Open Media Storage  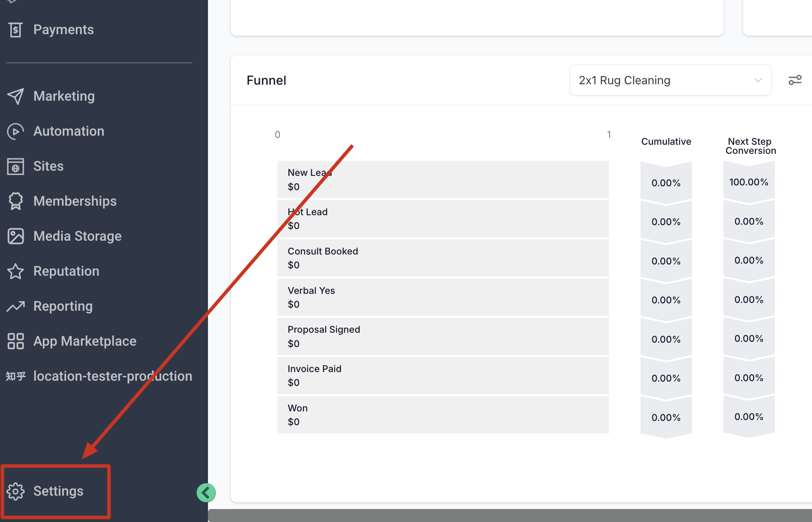point(77,236)
